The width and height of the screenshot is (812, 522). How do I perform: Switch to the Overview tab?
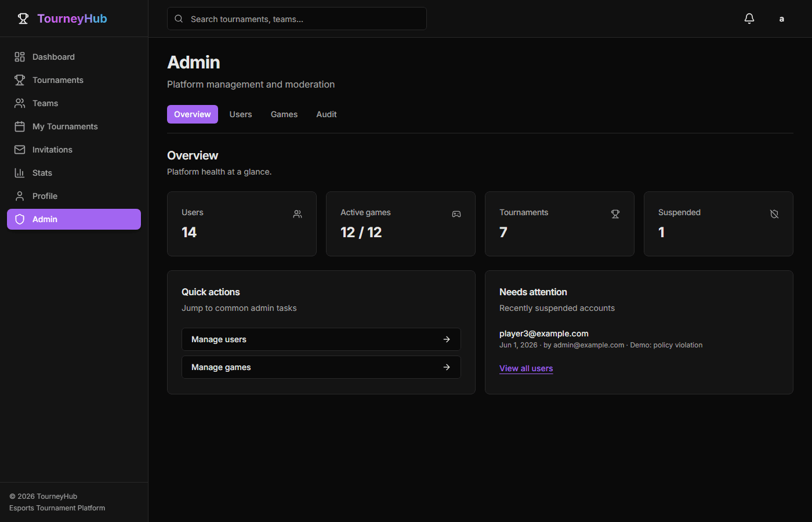point(193,114)
